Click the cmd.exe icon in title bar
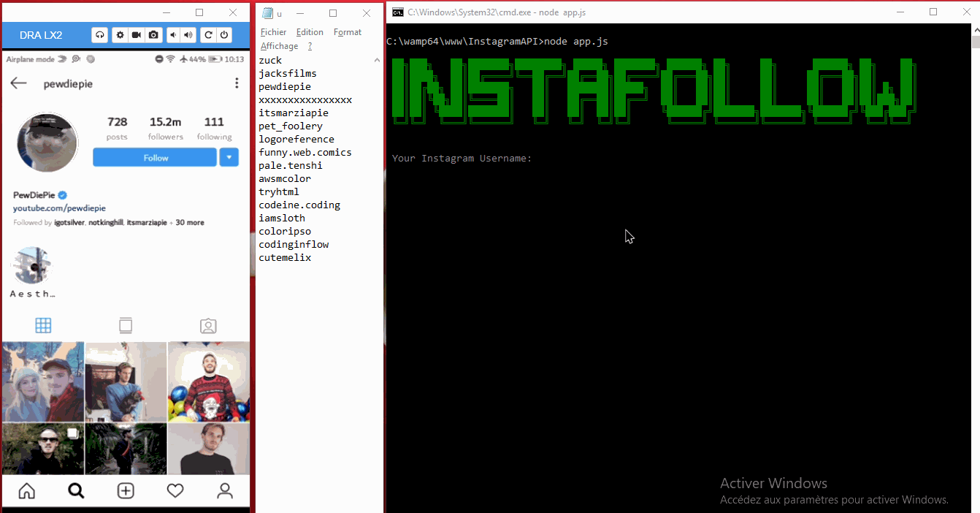 [397, 12]
